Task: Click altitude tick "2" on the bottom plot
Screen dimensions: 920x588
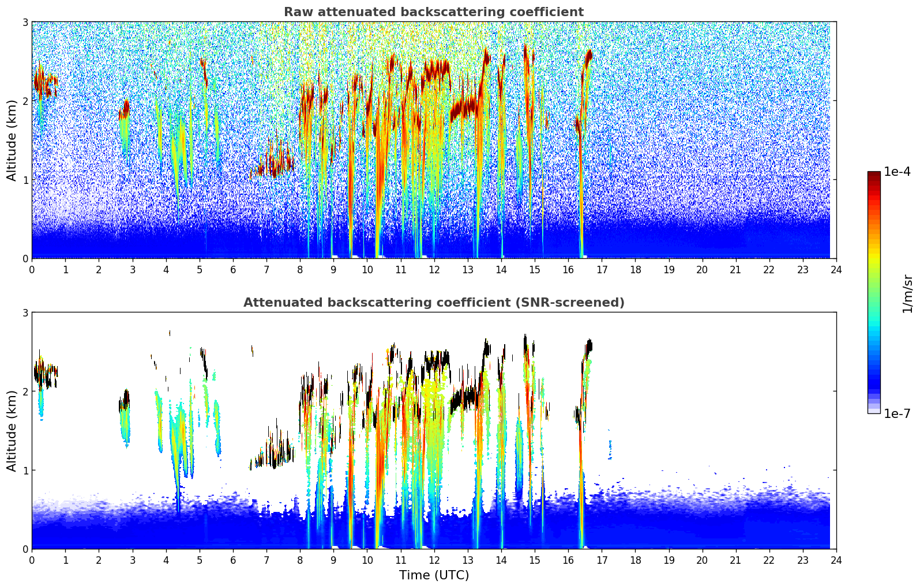Action: [x=25, y=391]
